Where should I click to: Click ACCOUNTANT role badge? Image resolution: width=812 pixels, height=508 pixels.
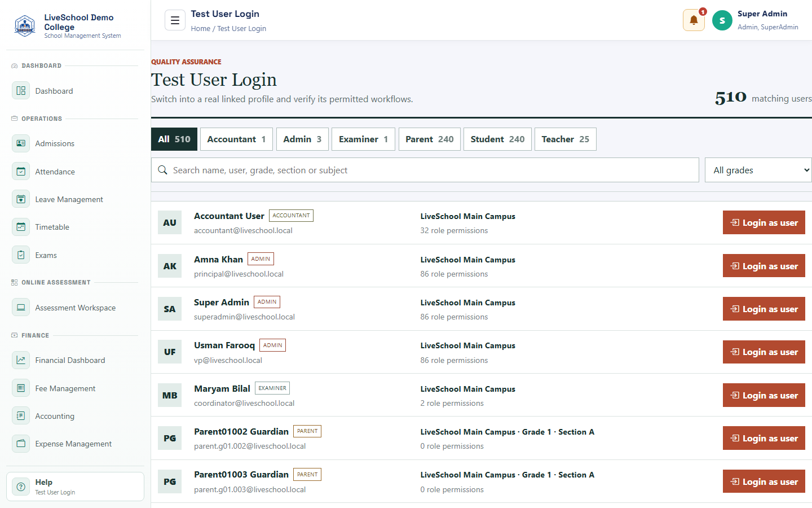[x=291, y=215]
